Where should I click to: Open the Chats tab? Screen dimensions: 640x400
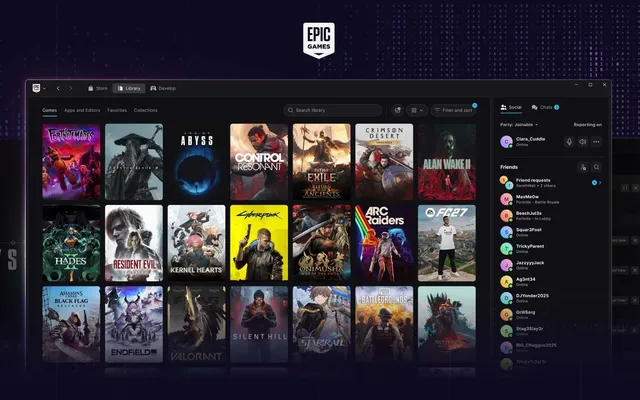point(545,107)
